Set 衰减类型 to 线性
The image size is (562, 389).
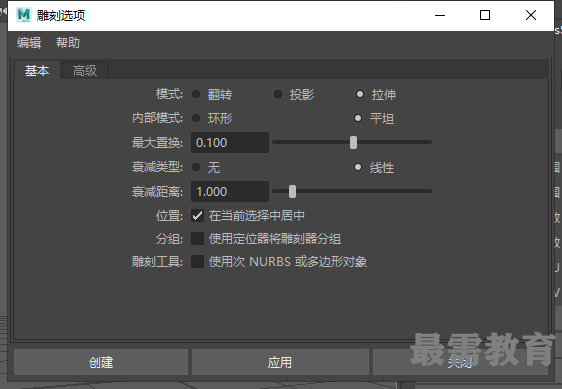[x=358, y=167]
